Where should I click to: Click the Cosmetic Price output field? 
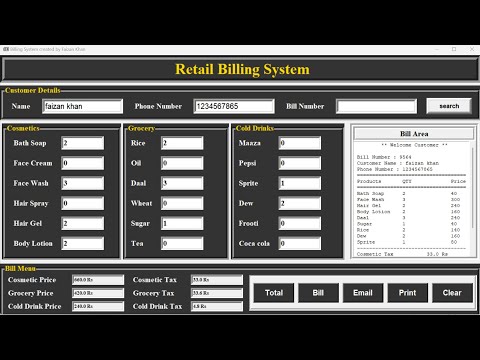point(98,280)
